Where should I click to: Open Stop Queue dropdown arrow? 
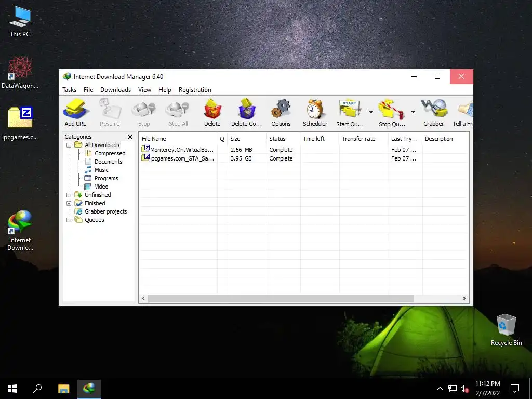coord(413,112)
